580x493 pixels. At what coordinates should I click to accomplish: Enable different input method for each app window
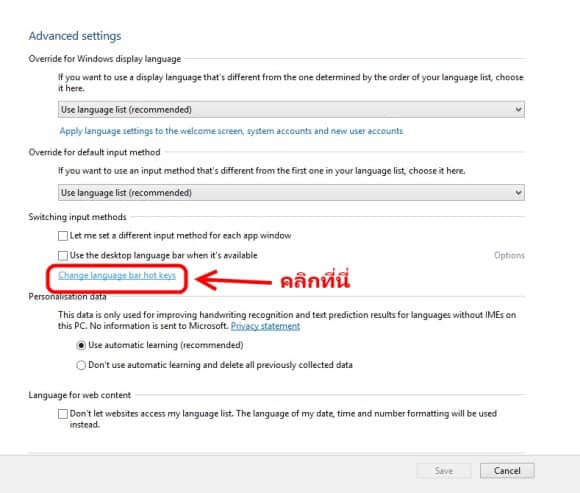click(63, 236)
